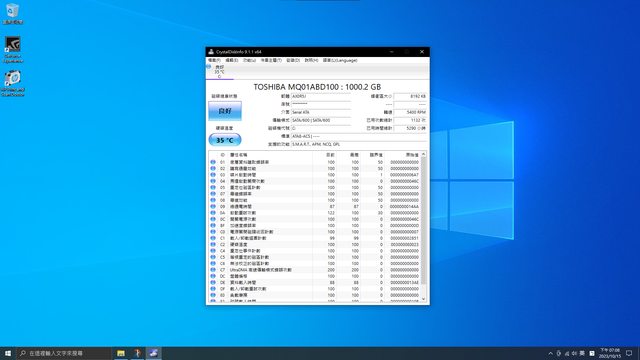The width and height of the screenshot is (640, 360).
Task: Click the attribute list scrollbar down arrow
Action: coord(423,299)
